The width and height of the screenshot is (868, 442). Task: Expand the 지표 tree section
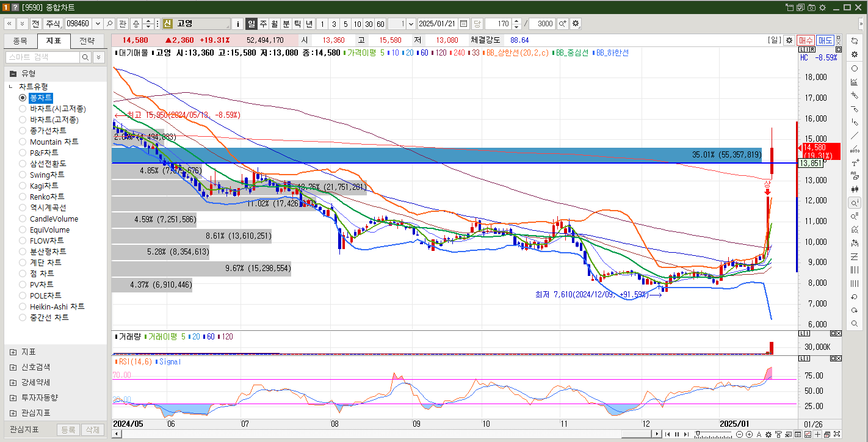tap(13, 352)
